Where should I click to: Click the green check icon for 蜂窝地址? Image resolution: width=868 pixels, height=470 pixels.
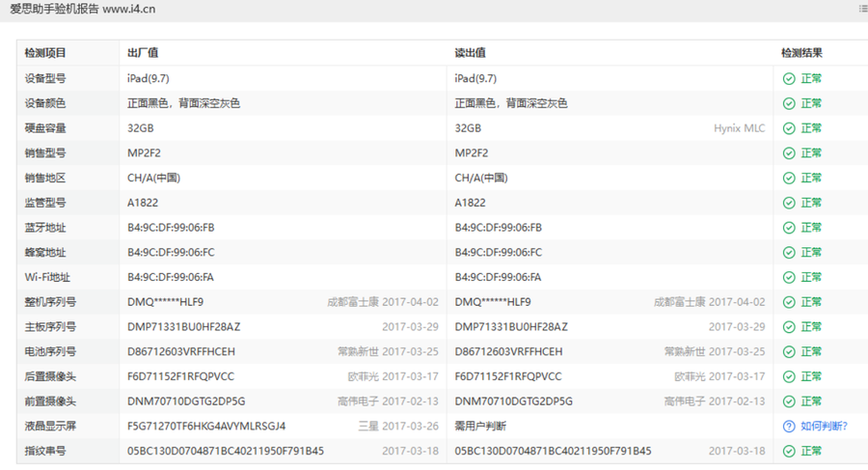789,253
